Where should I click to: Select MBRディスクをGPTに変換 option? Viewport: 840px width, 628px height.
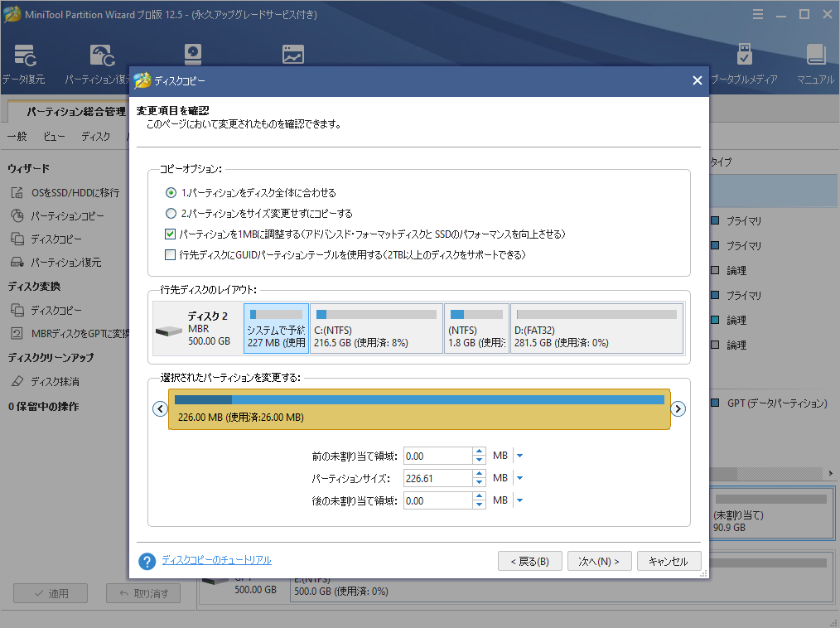70,333
